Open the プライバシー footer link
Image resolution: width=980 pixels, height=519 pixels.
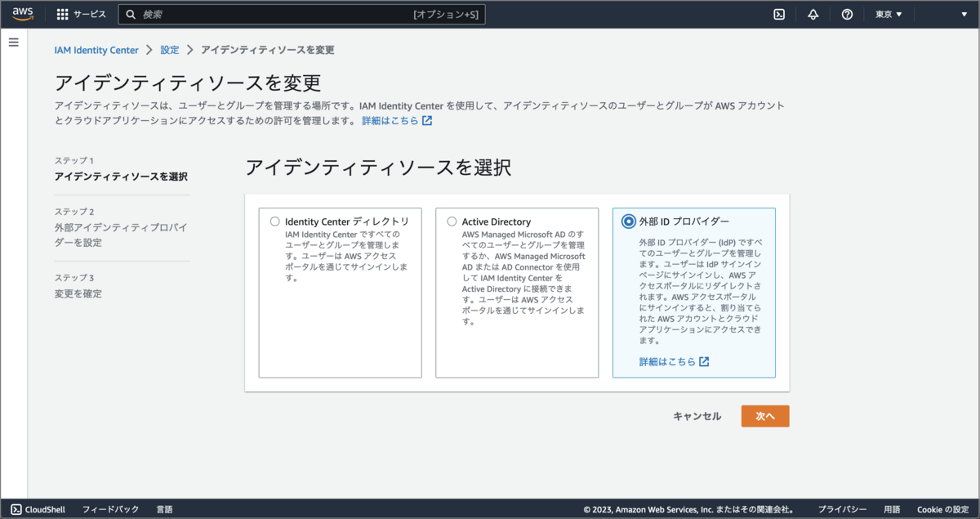(x=843, y=509)
